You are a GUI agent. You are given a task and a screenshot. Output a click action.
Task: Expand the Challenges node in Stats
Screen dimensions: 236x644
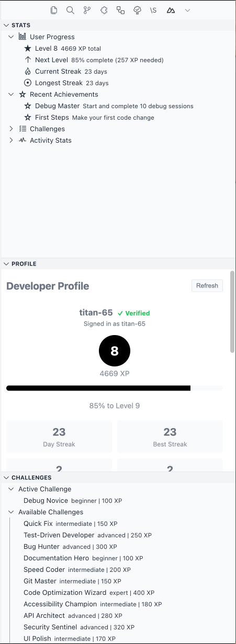pyautogui.click(x=12, y=129)
